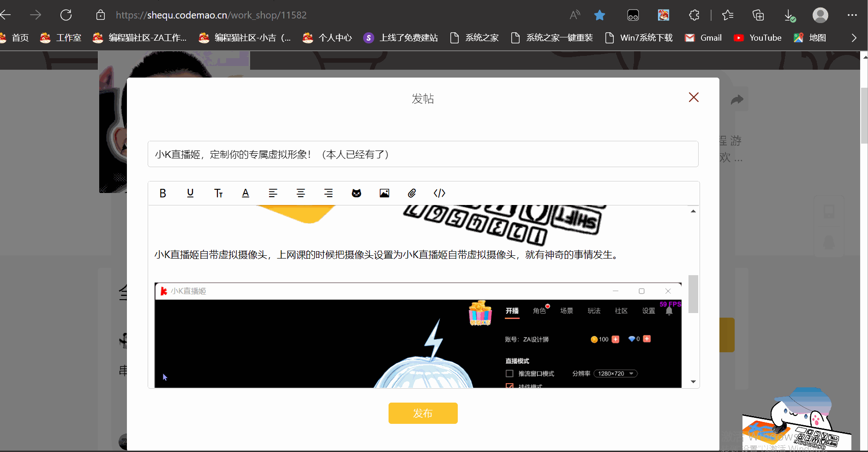This screenshot has width=868, height=452.
Task: Click the embedded 小K直播姬 screenshot image
Action: point(418,335)
